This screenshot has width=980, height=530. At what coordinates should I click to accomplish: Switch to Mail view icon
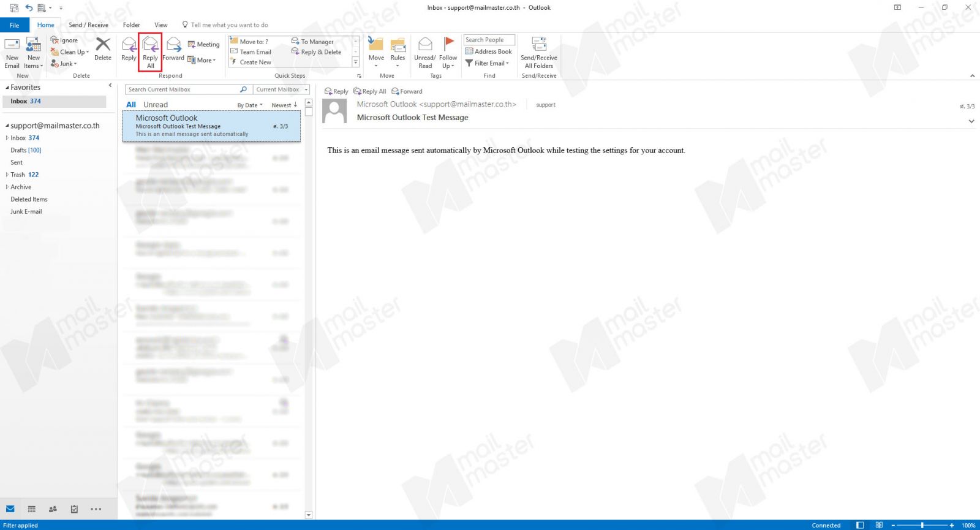coord(10,509)
